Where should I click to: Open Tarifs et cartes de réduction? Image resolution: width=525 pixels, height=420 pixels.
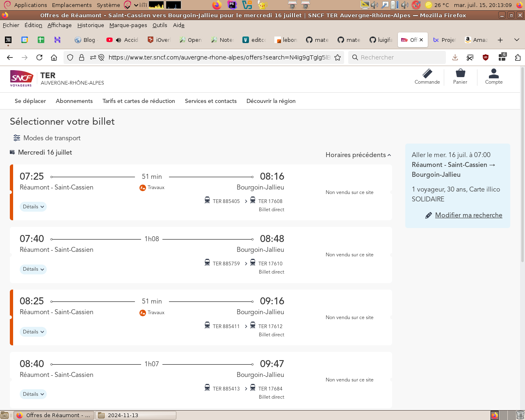click(139, 101)
